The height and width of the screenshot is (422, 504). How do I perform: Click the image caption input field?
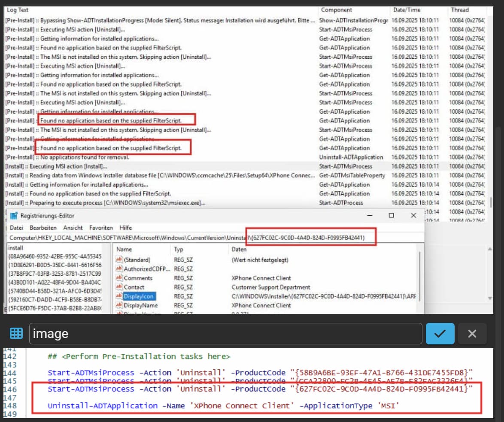click(226, 334)
